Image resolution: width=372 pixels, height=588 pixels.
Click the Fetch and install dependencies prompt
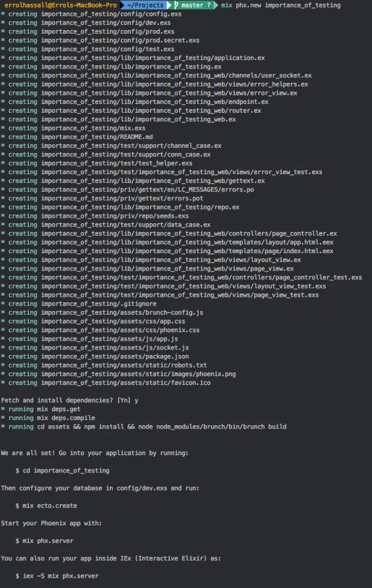click(70, 401)
